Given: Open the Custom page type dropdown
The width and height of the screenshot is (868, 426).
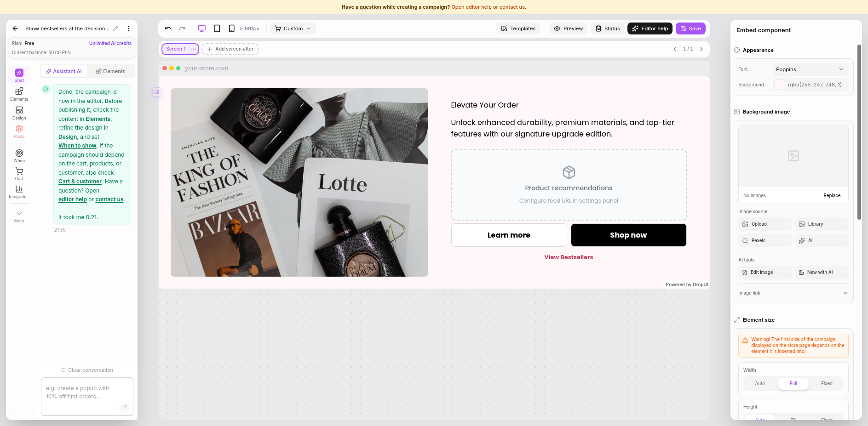Looking at the screenshot, I should [293, 28].
